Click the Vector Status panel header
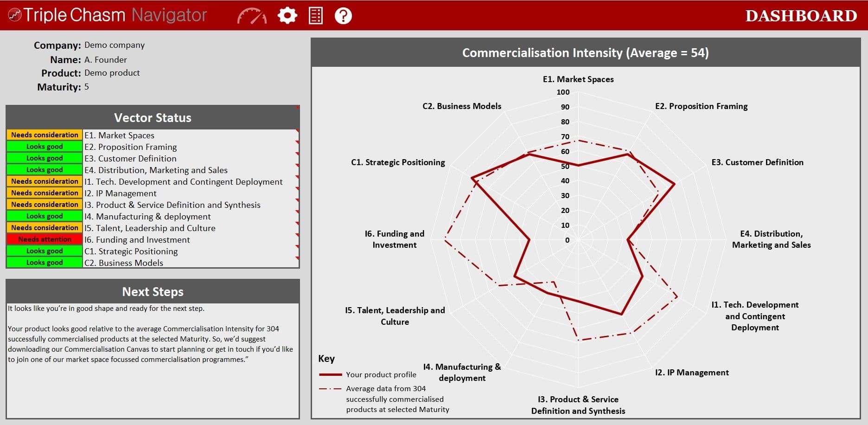Viewport: 868px width, 425px height. click(x=153, y=118)
